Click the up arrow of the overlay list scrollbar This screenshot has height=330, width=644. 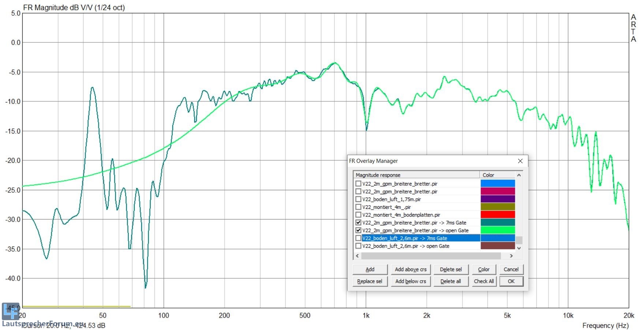(519, 175)
